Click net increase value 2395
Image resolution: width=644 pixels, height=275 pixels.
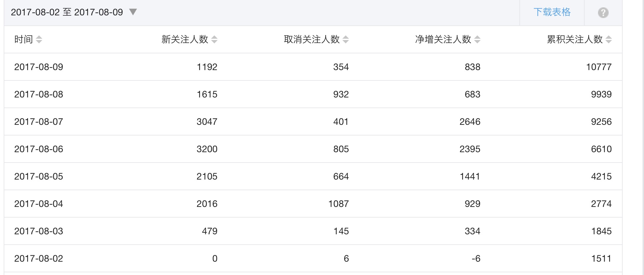tap(470, 149)
